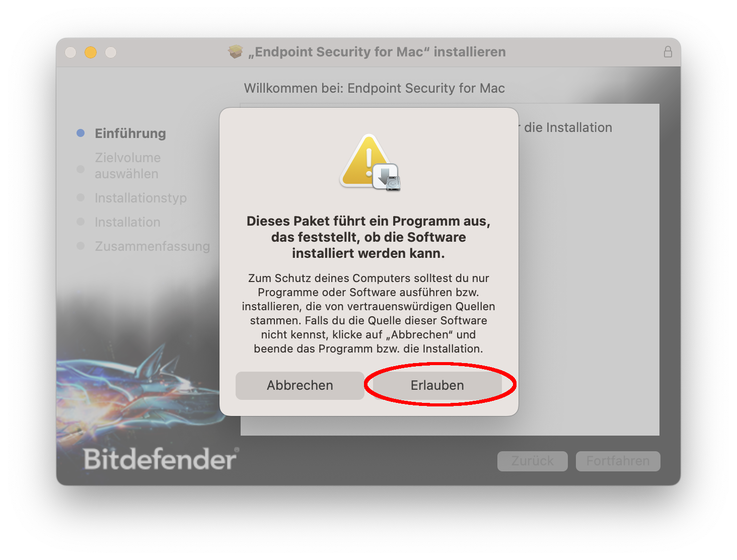This screenshot has height=560, width=737.
Task: Click the Erlauben button
Action: (x=437, y=385)
